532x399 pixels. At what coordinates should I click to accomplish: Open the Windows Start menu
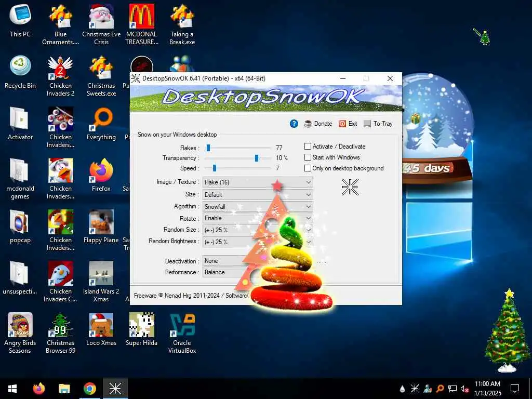tap(12, 389)
